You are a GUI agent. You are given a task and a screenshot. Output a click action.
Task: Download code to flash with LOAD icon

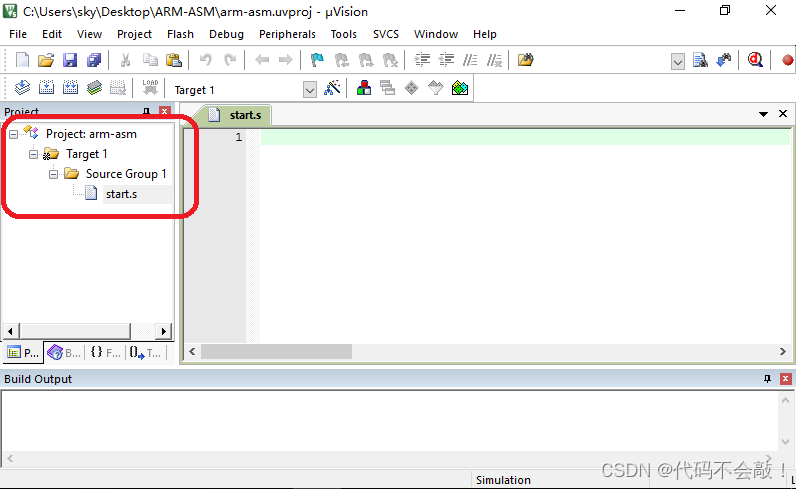150,88
